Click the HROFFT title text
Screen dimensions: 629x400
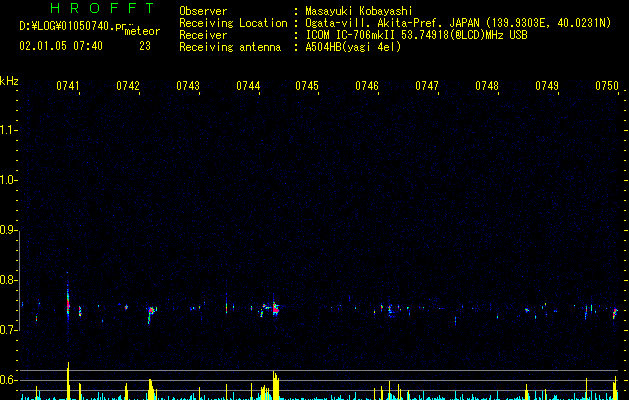pyautogui.click(x=102, y=8)
